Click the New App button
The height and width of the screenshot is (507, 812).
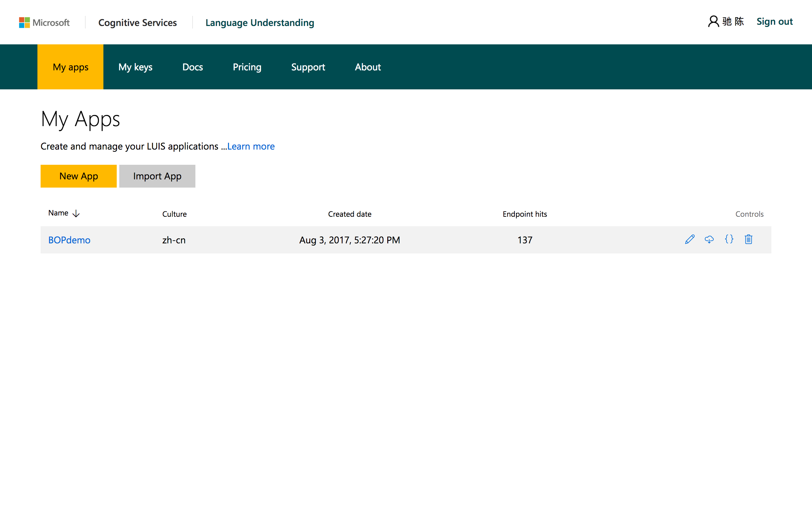point(79,176)
